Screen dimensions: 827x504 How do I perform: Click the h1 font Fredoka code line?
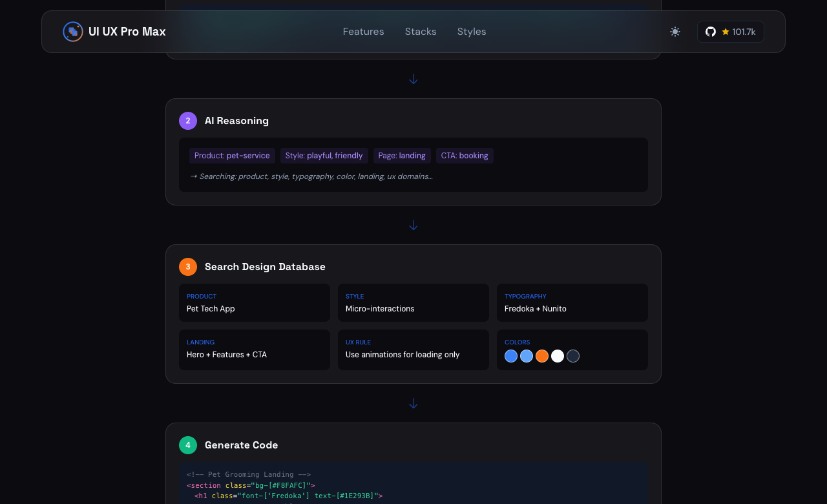289,496
